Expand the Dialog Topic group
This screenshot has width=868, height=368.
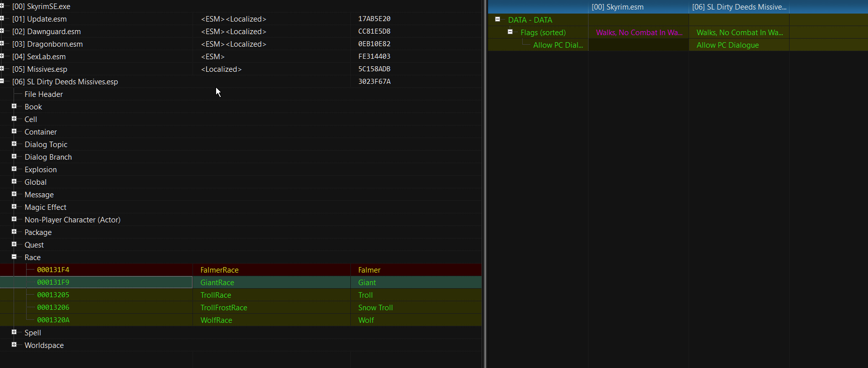pos(14,144)
